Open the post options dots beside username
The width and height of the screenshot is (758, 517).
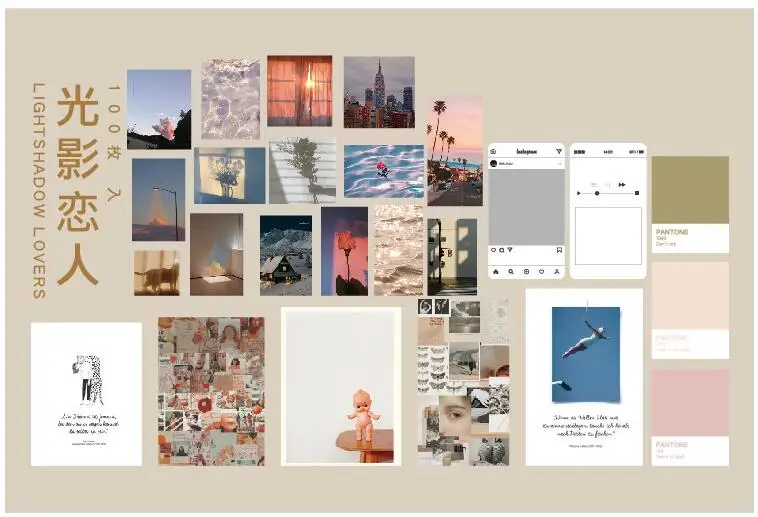pyautogui.click(x=560, y=163)
